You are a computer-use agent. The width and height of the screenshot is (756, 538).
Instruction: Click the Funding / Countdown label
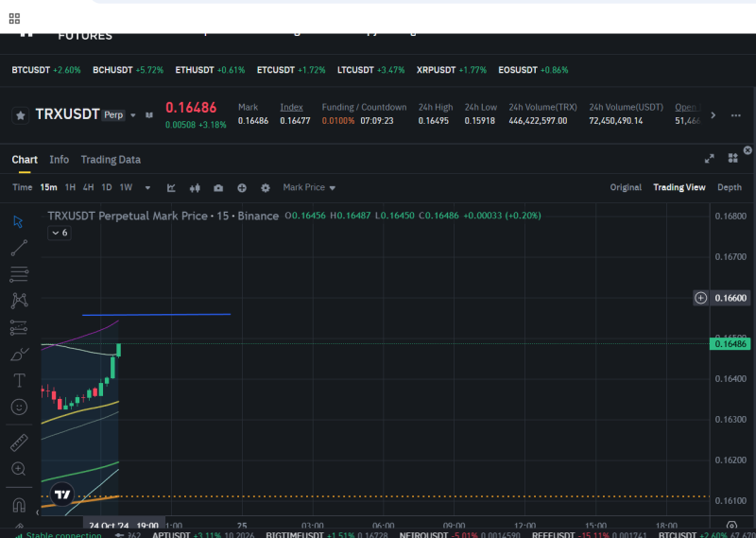click(364, 107)
